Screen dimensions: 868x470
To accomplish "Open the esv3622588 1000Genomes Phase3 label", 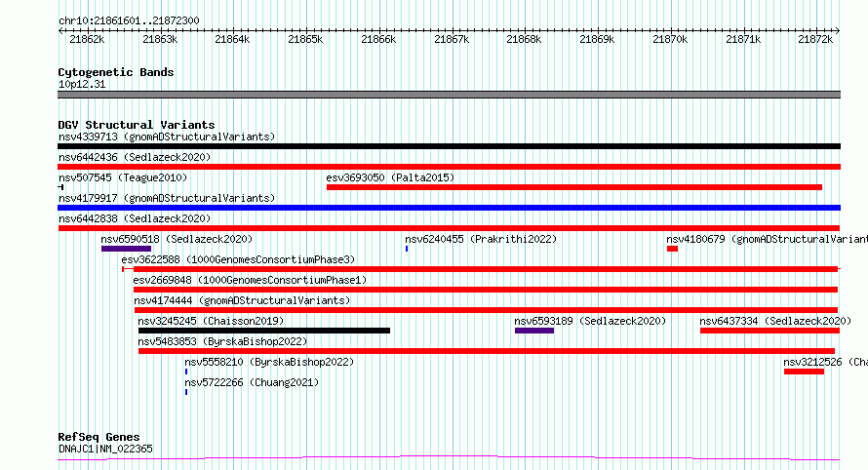I will tap(238, 259).
